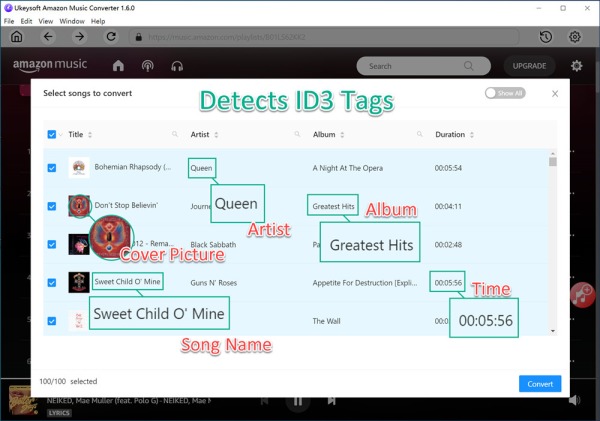Open conversion history clock icon
600x421 pixels.
point(546,37)
